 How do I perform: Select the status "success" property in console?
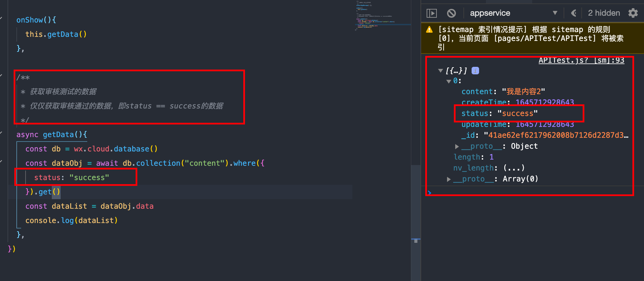click(500, 114)
